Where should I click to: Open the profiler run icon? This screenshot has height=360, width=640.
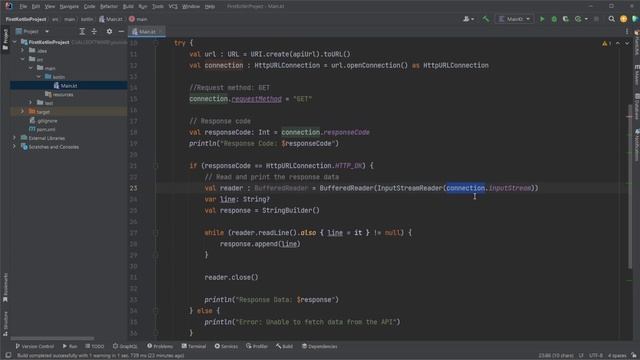click(578, 19)
